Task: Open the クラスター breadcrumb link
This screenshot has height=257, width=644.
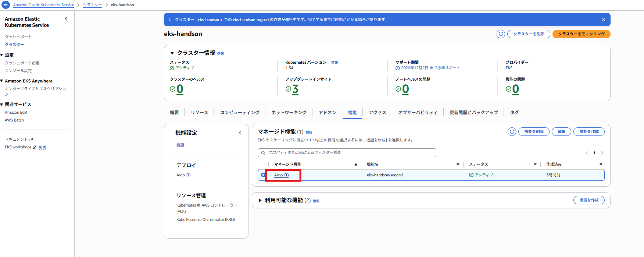Action: (92, 5)
